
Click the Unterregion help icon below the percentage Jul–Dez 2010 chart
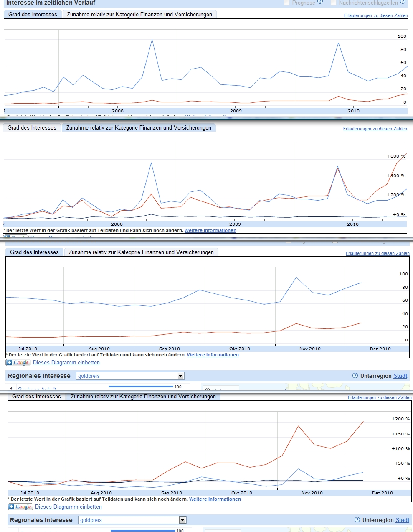coord(357,520)
